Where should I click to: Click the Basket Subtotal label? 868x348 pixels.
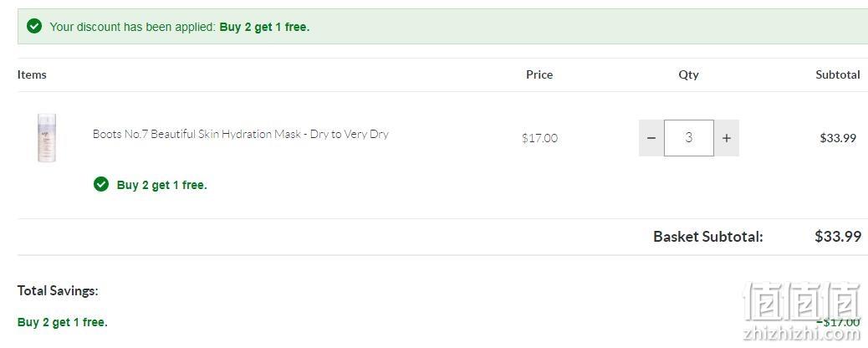click(708, 237)
